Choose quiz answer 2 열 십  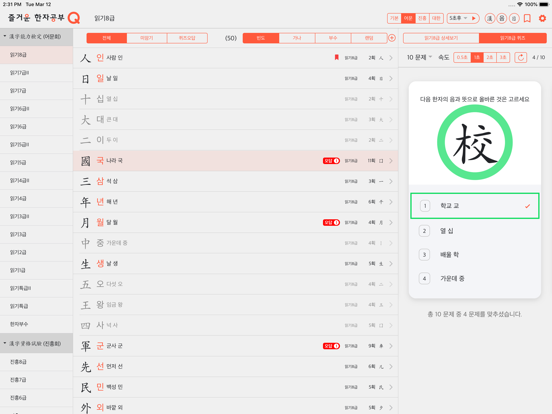tap(475, 231)
